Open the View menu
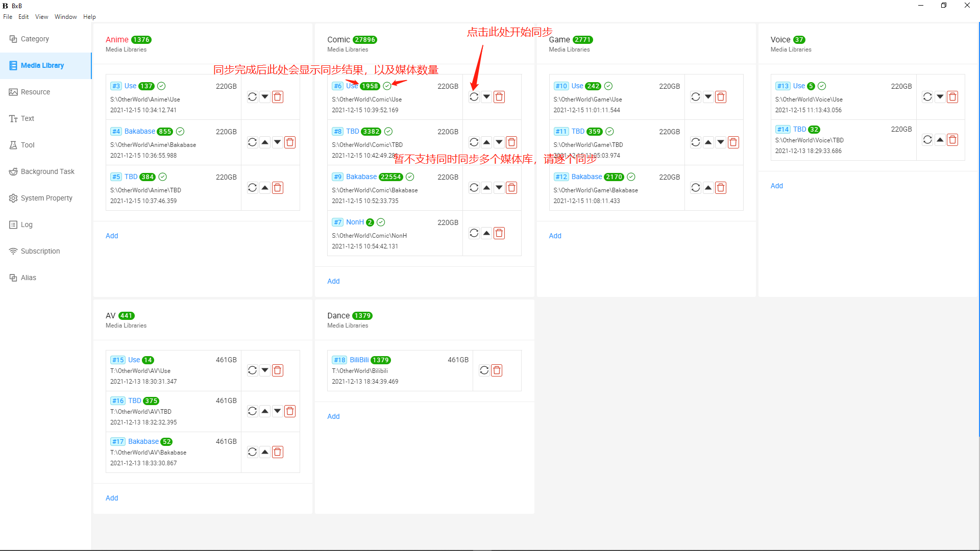This screenshot has width=980, height=551. (x=41, y=17)
